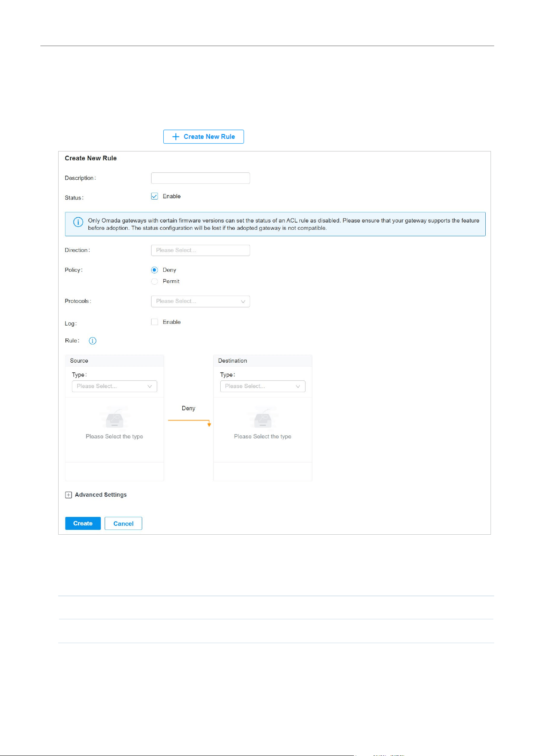
Task: Click the Description input field
Action: (200, 178)
